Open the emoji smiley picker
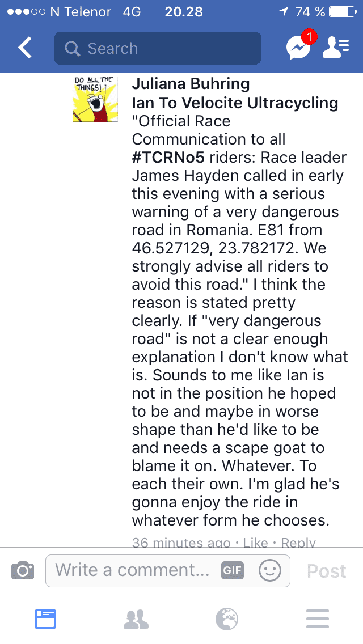This screenshot has height=644, width=363. (x=269, y=570)
